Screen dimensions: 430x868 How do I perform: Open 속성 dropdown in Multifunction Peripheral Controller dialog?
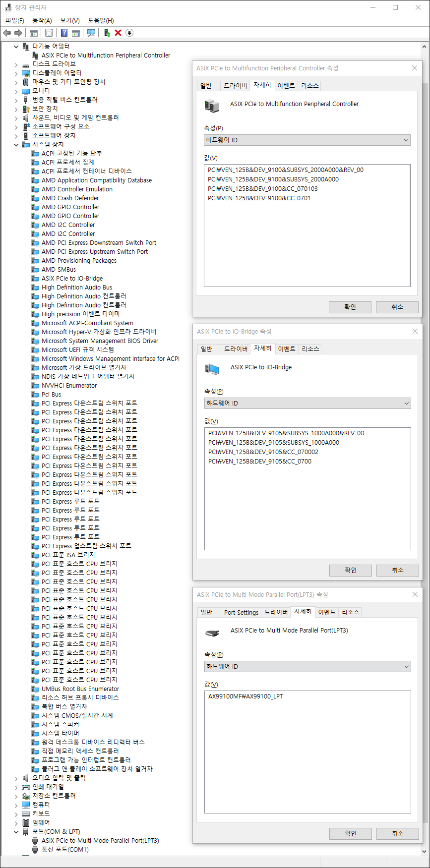point(307,140)
